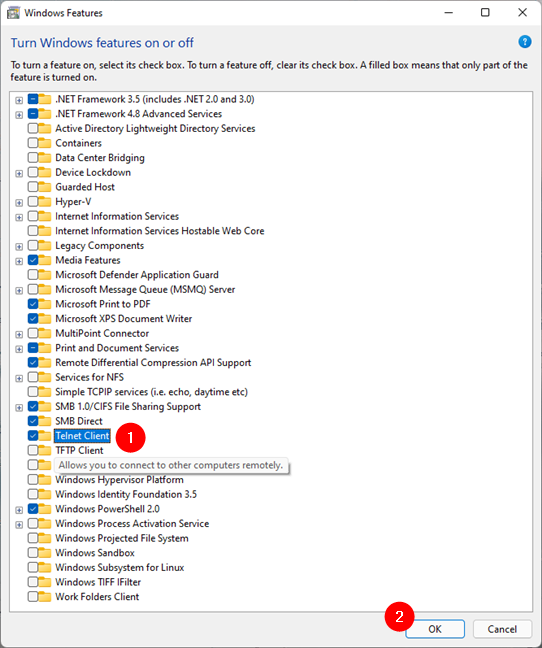Expand the Hyper-V tree node
This screenshot has height=648, width=542.
click(19, 202)
